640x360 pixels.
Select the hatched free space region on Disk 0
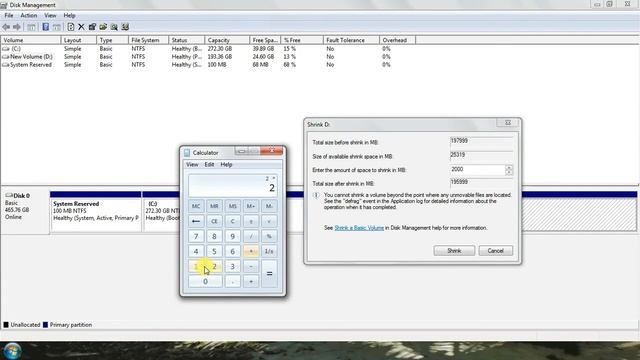pyautogui.click(x=579, y=211)
